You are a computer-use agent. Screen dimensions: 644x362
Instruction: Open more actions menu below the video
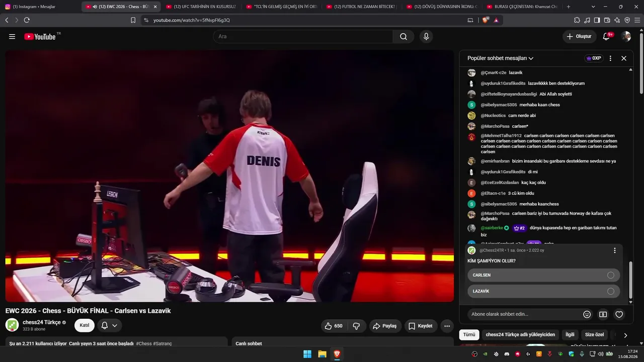pyautogui.click(x=447, y=326)
